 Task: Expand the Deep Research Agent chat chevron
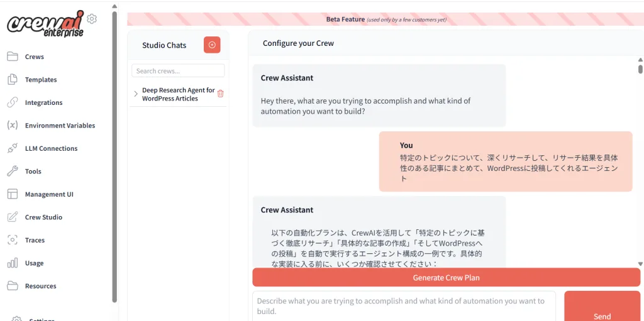pos(136,94)
